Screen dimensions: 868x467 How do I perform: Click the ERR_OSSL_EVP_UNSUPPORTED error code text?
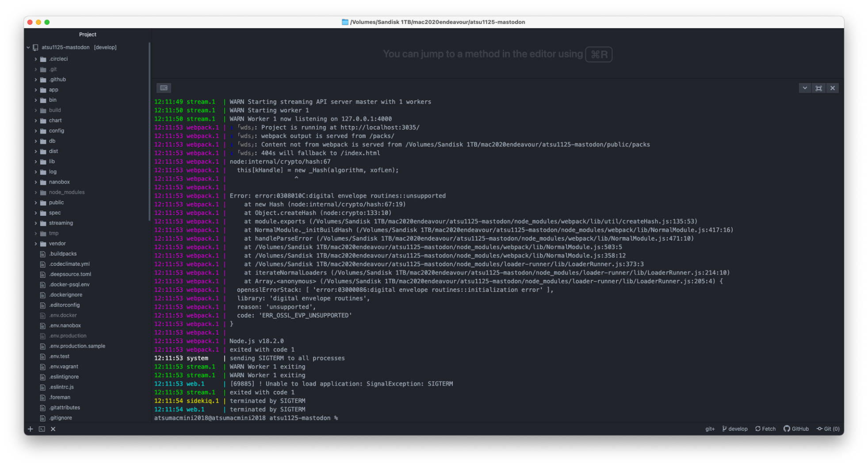(x=305, y=315)
